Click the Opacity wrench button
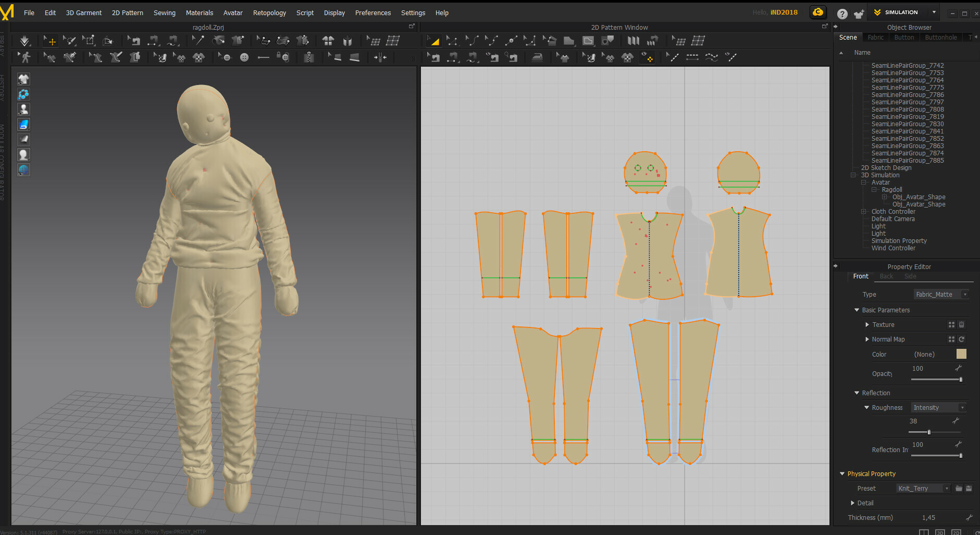 (958, 369)
